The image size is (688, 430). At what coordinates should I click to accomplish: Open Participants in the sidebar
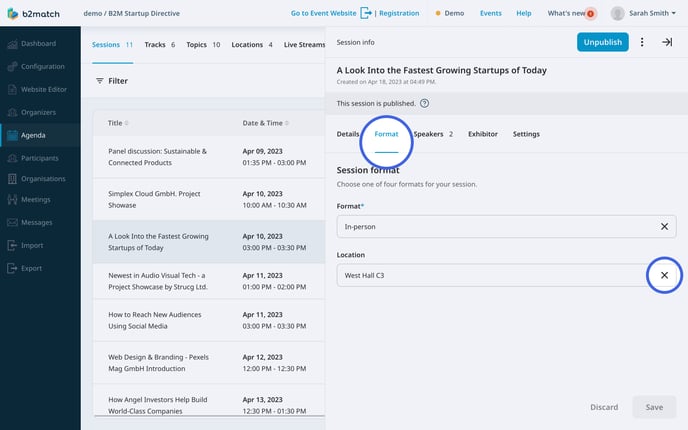click(39, 158)
